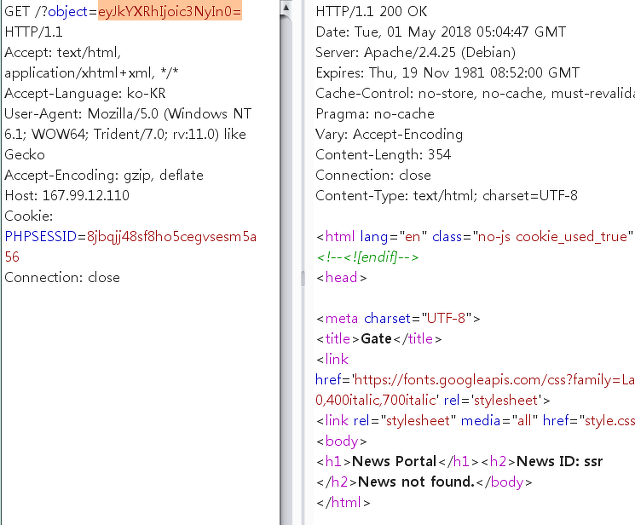This screenshot has width=635, height=525.
Task: Click the splitter handle between request and response
Action: (303, 278)
